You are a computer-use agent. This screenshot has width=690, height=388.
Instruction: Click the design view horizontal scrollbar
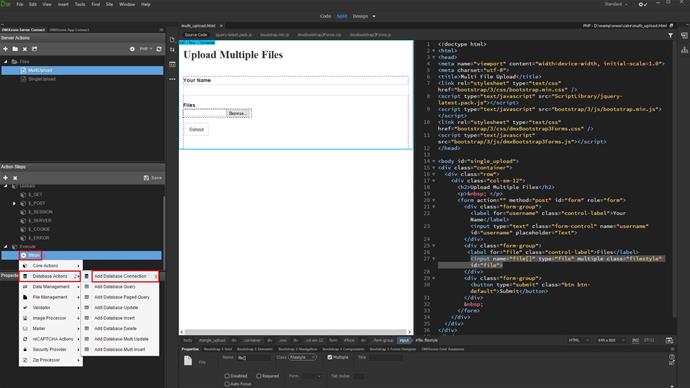296,332
